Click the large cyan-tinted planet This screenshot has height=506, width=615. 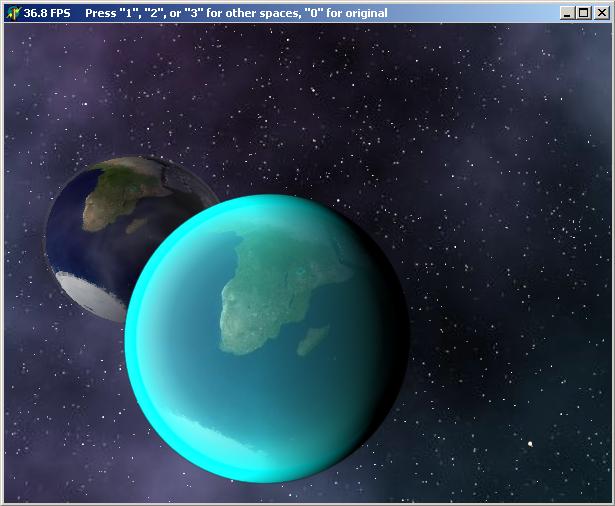[267, 338]
